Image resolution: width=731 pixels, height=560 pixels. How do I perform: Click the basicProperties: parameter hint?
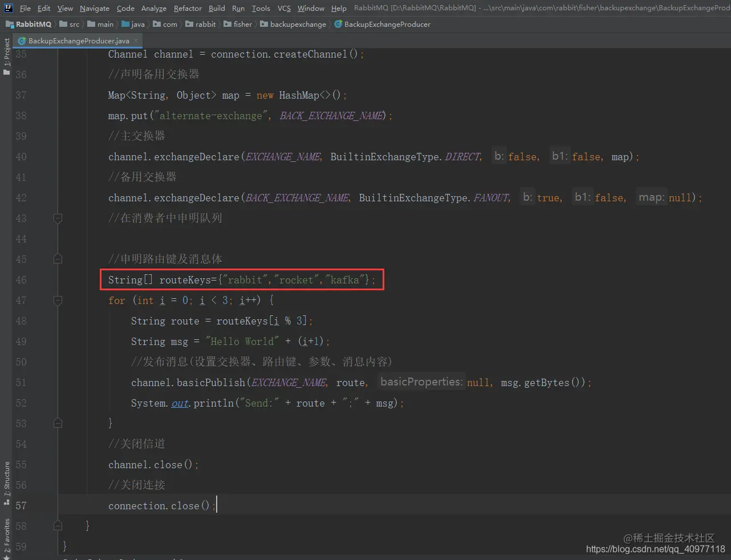click(421, 382)
